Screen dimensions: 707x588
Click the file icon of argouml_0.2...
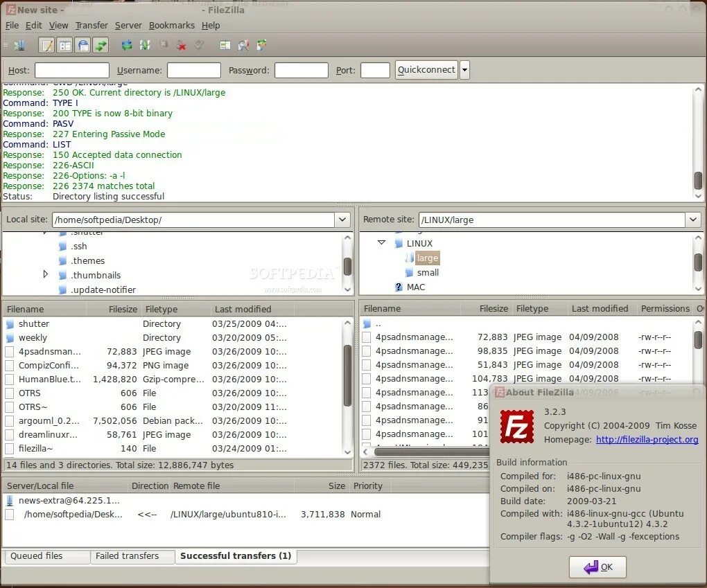pos(10,421)
